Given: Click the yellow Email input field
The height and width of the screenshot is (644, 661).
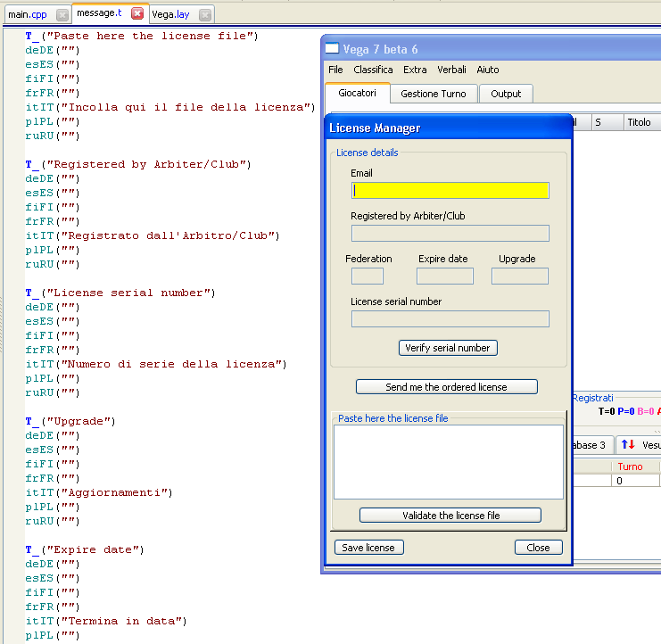Looking at the screenshot, I should pyautogui.click(x=450, y=190).
